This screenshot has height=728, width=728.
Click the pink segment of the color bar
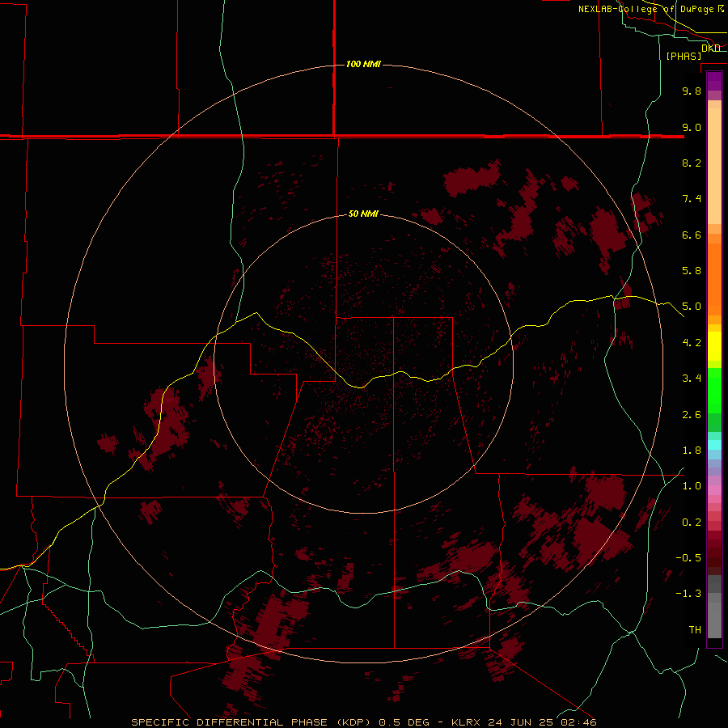click(x=714, y=490)
